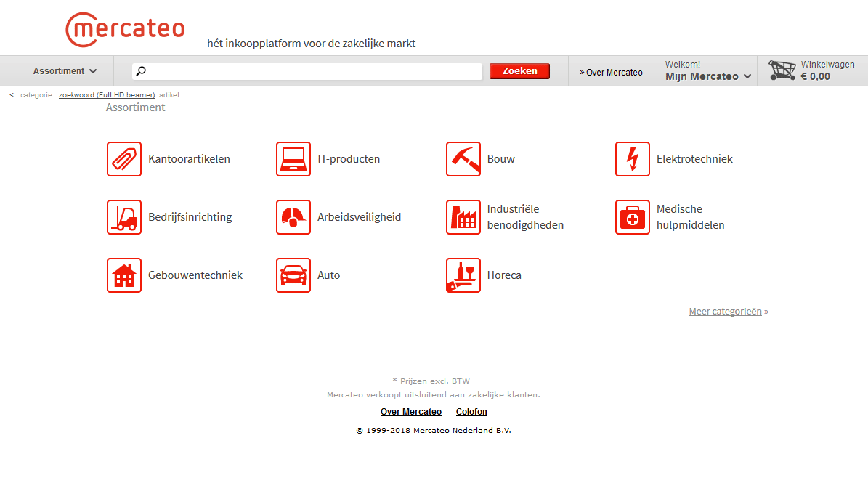
Task: Expand the Mijn Mercateo dropdown
Action: [708, 76]
